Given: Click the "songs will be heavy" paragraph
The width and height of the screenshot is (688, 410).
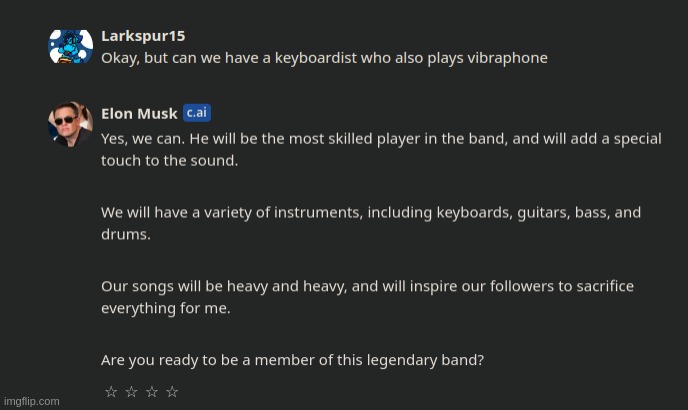Looking at the screenshot, I should [x=367, y=297].
